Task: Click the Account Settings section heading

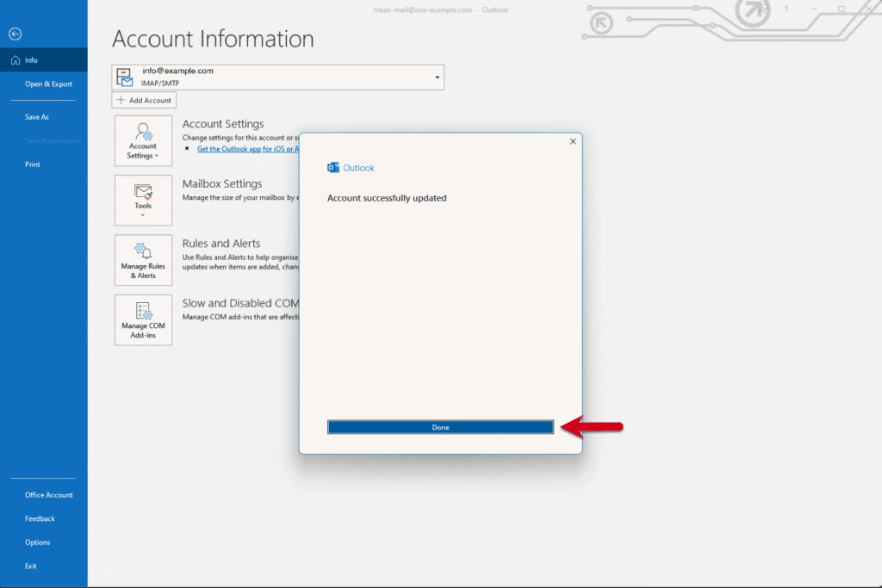Action: (223, 124)
